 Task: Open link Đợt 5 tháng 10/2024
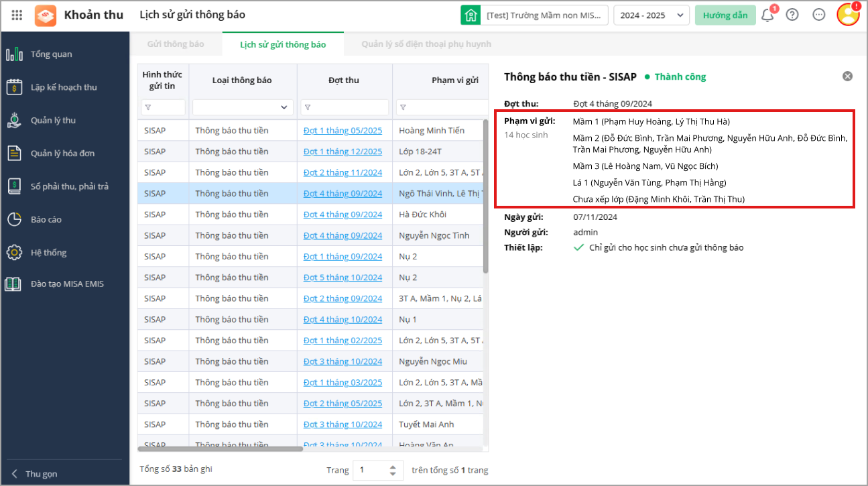[x=343, y=278]
